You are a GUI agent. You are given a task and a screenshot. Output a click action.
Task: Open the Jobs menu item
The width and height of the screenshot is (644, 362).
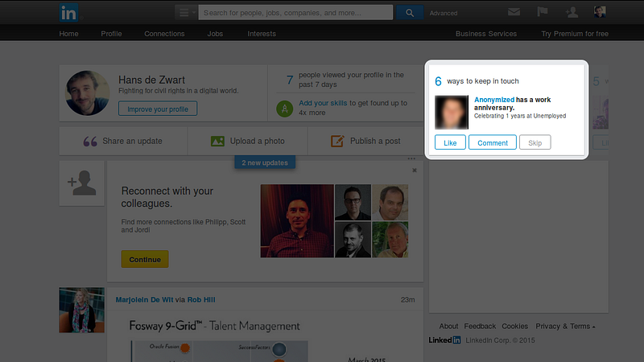(215, 34)
